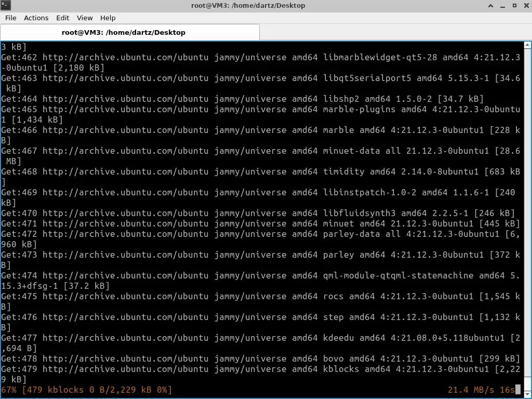Click the keep-above arrow in title bar

coord(490,5)
